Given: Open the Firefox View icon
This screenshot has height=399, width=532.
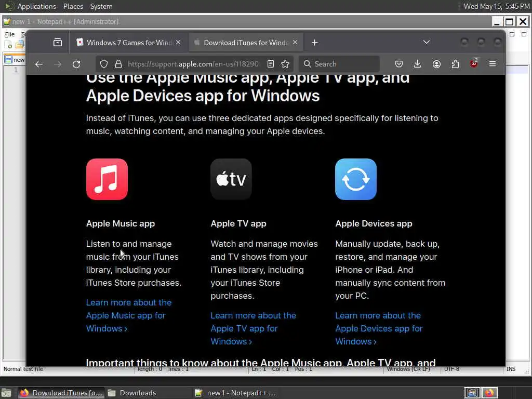Looking at the screenshot, I should [58, 43].
